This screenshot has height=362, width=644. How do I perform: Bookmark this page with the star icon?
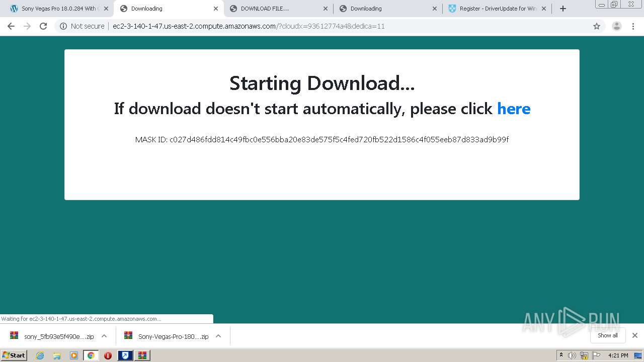[x=597, y=26]
